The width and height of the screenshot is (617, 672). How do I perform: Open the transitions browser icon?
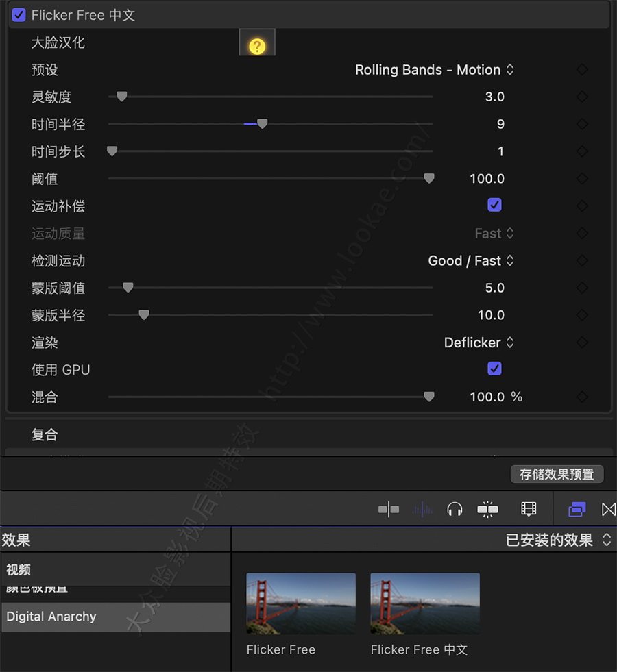click(609, 509)
